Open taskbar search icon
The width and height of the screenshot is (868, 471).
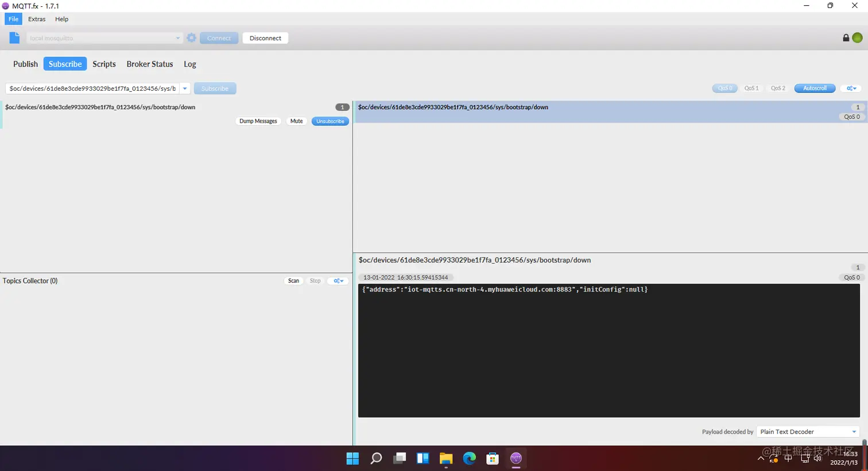376,458
